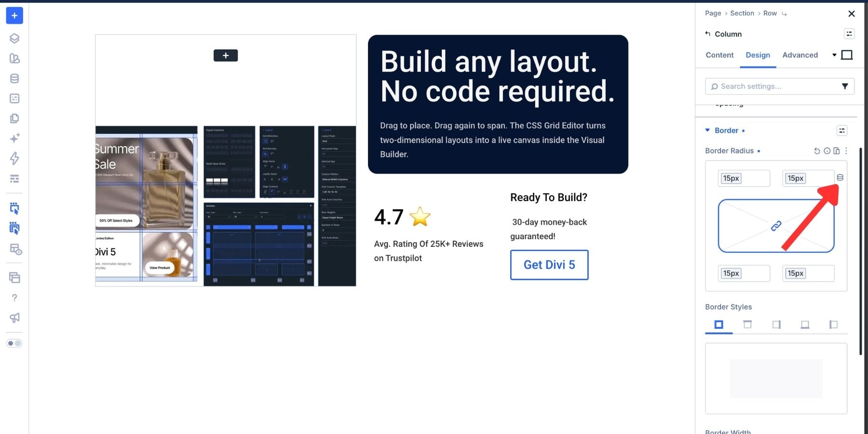Click the lightning bolt icon in sidebar
Image resolution: width=868 pixels, height=434 pixels.
click(x=14, y=158)
